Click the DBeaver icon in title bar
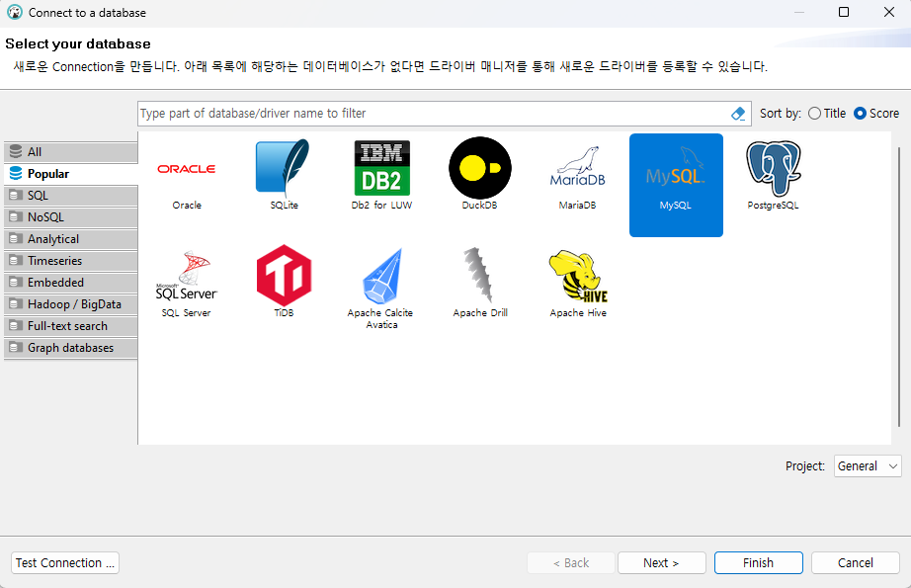 tap(15, 12)
